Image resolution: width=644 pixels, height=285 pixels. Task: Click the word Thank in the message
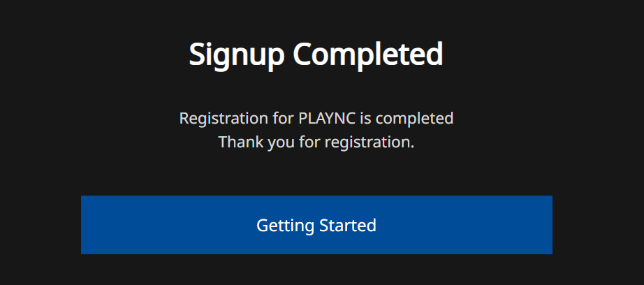click(237, 142)
